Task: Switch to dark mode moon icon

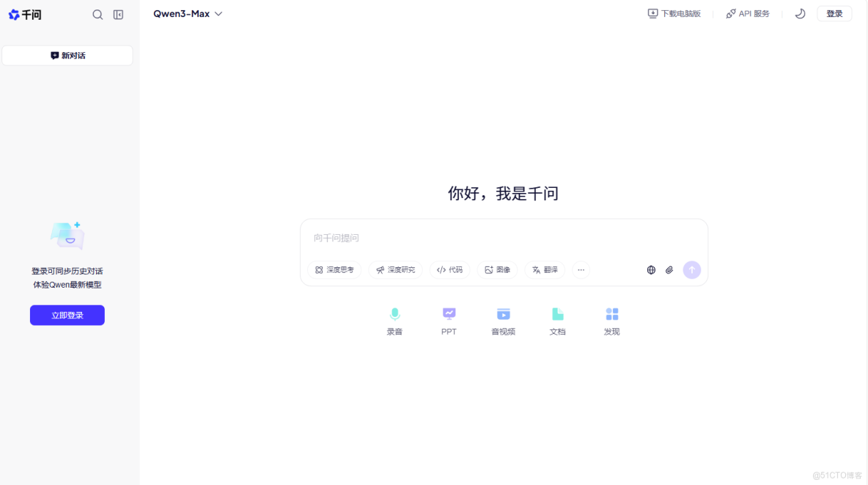Action: pyautogui.click(x=800, y=13)
